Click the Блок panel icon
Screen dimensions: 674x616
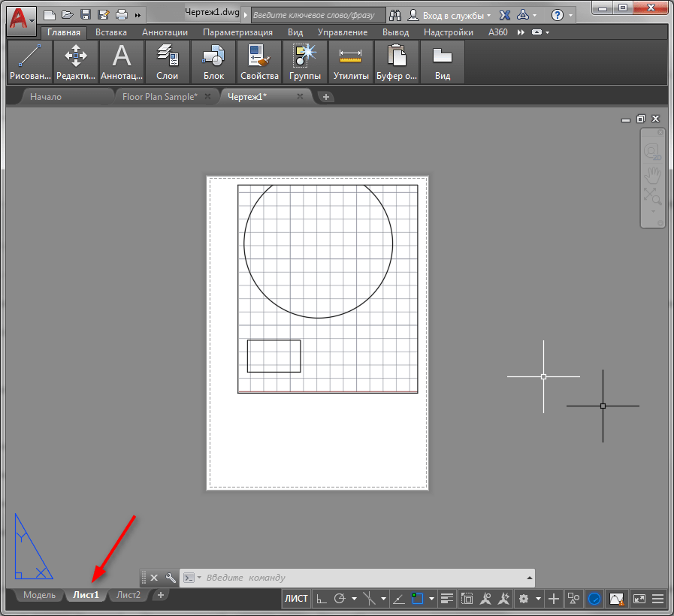point(213,62)
